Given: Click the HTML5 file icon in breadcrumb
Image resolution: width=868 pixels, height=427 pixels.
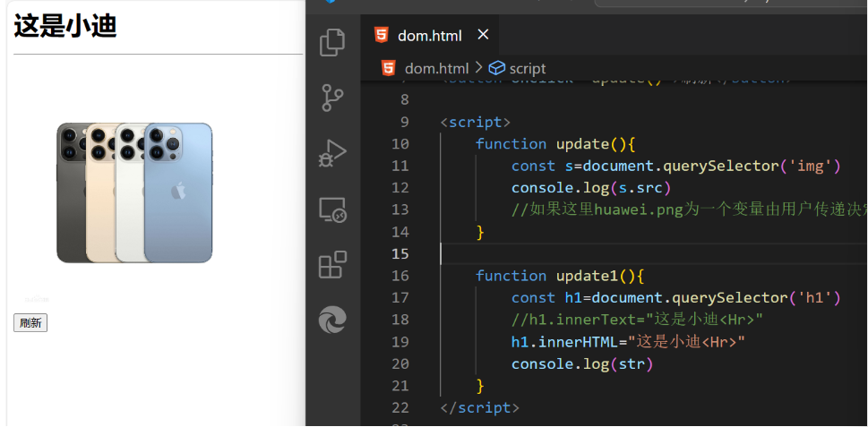Looking at the screenshot, I should pyautogui.click(x=389, y=68).
